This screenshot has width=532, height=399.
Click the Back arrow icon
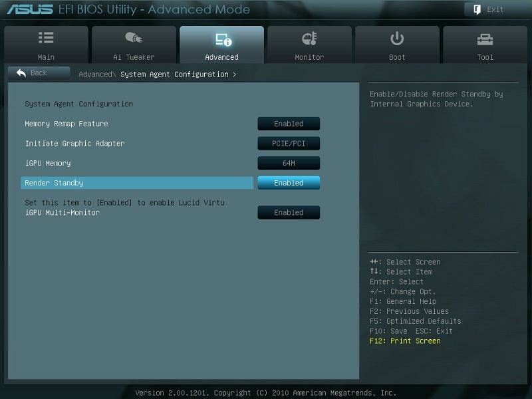coord(21,72)
